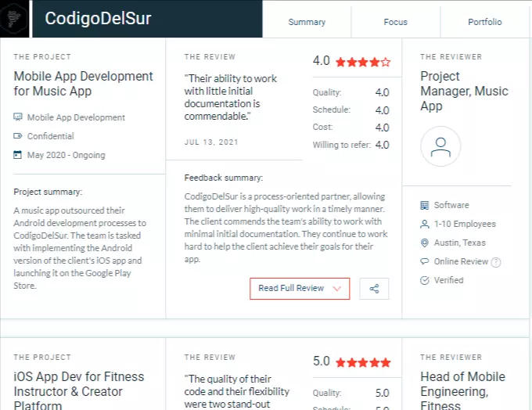
Task: Expand Read Full Review for Music App
Action: coord(300,289)
